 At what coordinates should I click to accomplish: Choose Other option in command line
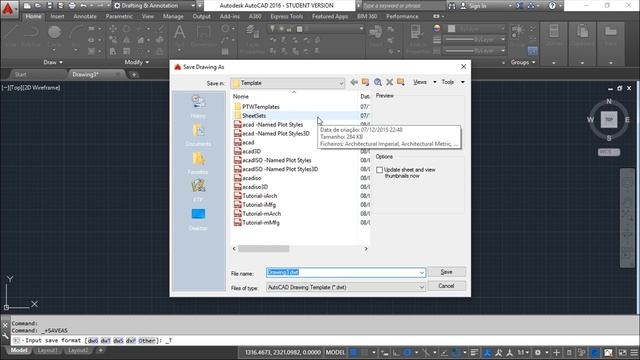[147, 340]
